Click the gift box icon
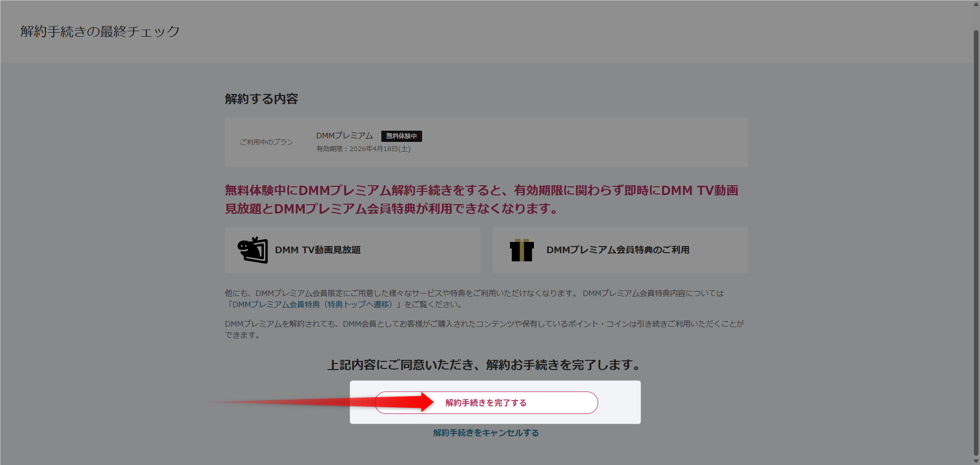 tap(522, 250)
